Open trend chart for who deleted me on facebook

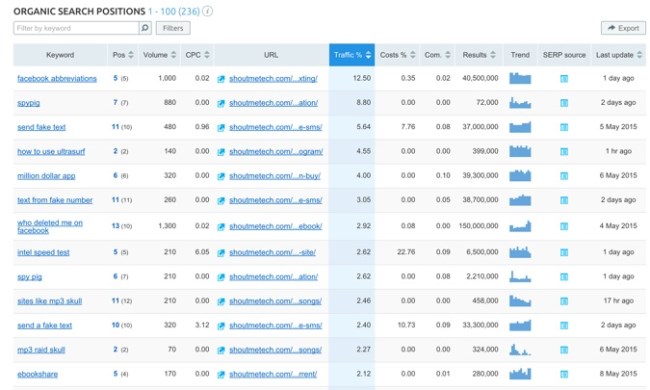point(520,226)
